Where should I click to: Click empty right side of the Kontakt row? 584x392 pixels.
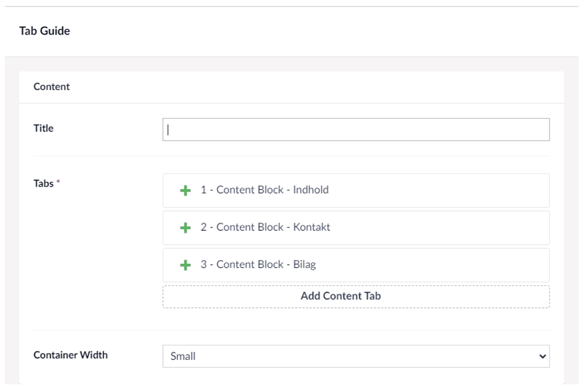click(x=440, y=228)
